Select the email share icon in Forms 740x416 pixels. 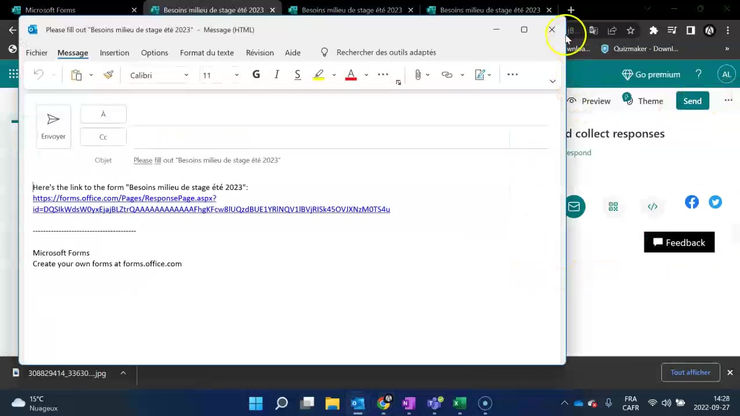(x=574, y=206)
